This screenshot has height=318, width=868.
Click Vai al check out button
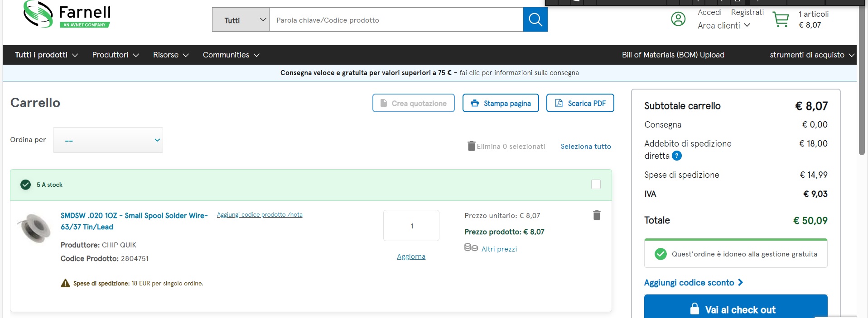pyautogui.click(x=736, y=307)
